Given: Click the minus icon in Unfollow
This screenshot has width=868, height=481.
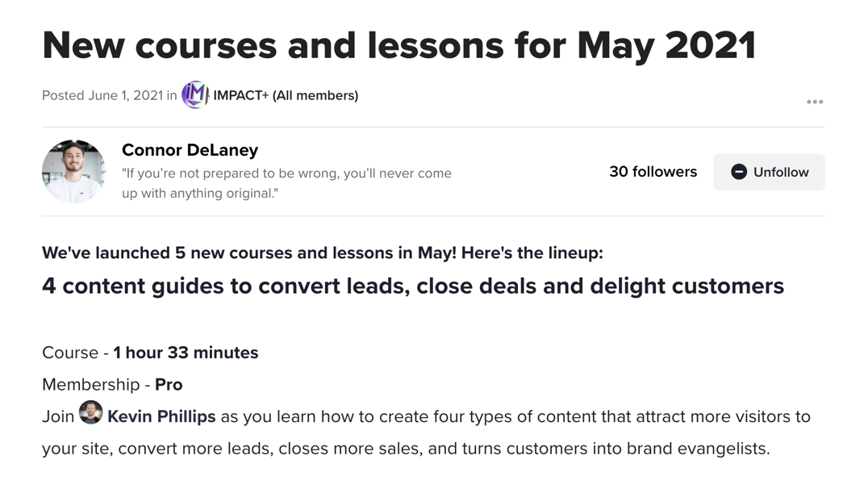Looking at the screenshot, I should click(x=739, y=172).
